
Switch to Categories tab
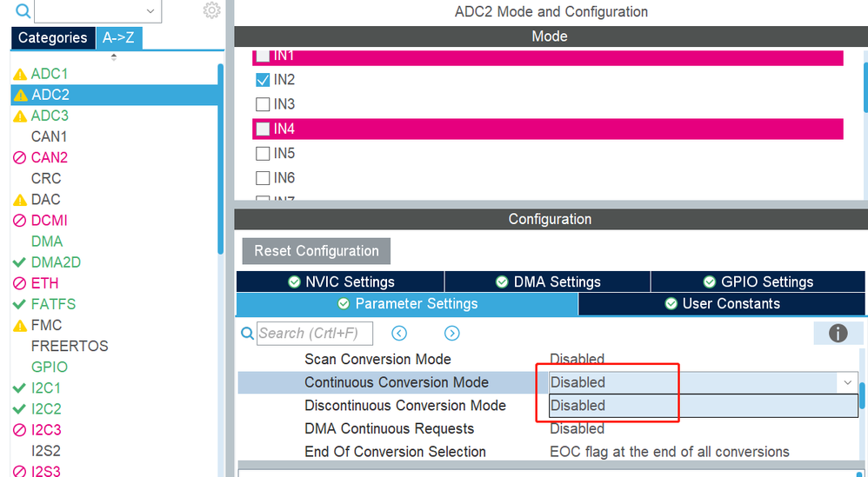(x=52, y=37)
